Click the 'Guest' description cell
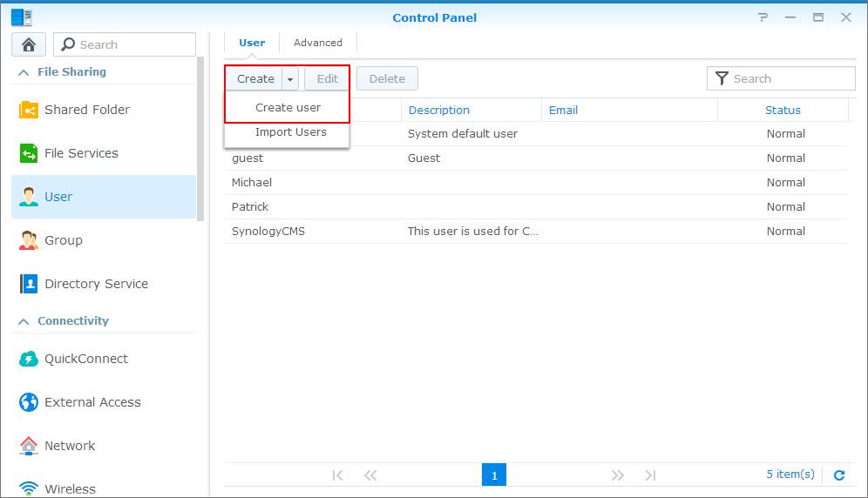 pyautogui.click(x=424, y=158)
